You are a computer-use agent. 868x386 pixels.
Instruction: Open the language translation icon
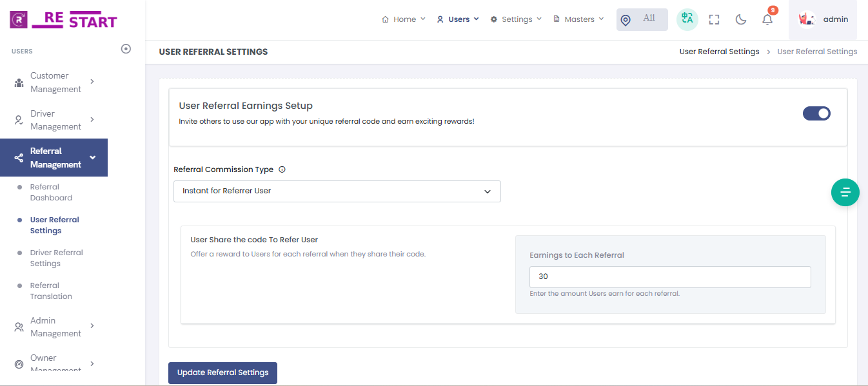pos(687,19)
